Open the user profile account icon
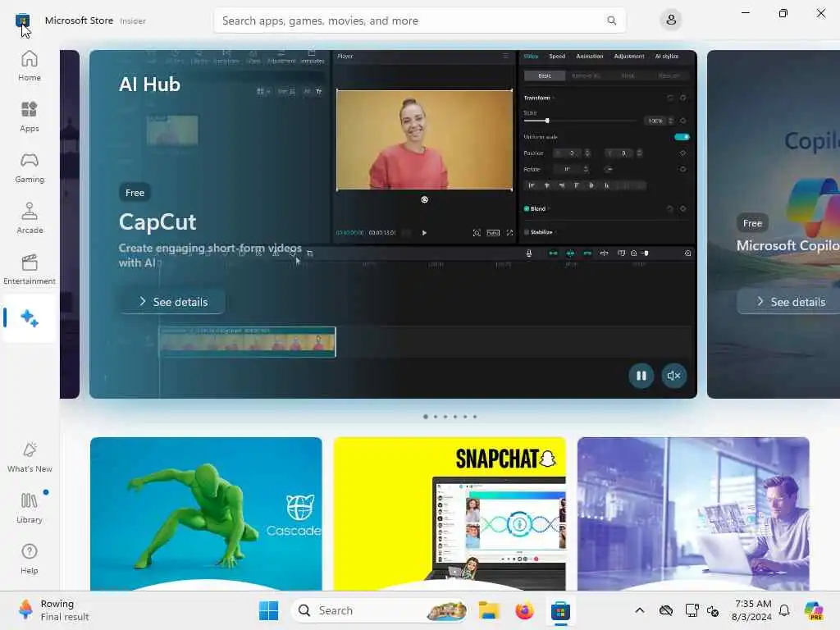Viewport: 840px width, 630px height. [x=671, y=21]
